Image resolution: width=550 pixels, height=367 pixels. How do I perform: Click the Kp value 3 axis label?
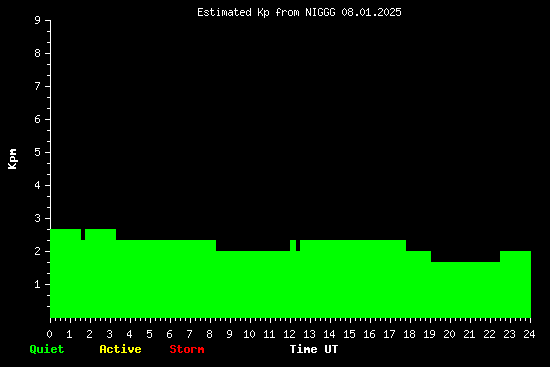click(38, 218)
